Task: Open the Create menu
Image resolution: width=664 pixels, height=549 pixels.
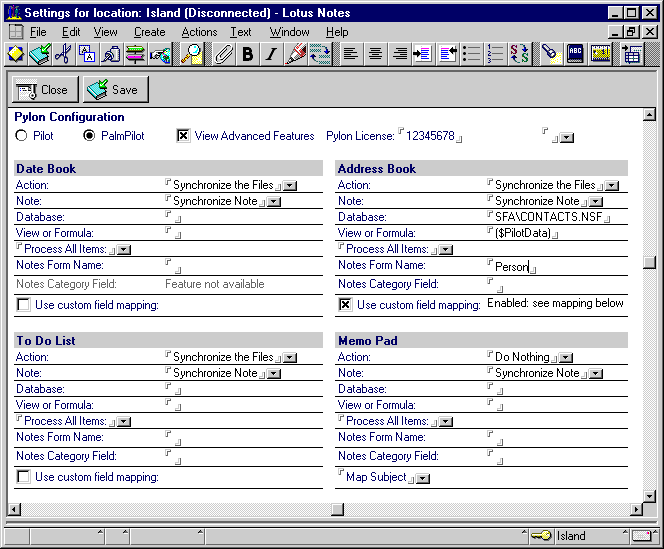Action: (x=149, y=32)
